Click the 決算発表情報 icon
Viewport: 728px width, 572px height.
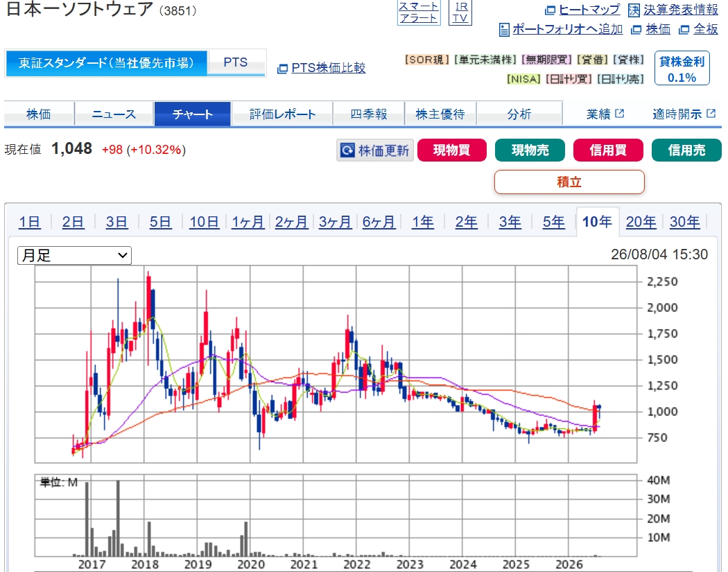[x=634, y=10]
